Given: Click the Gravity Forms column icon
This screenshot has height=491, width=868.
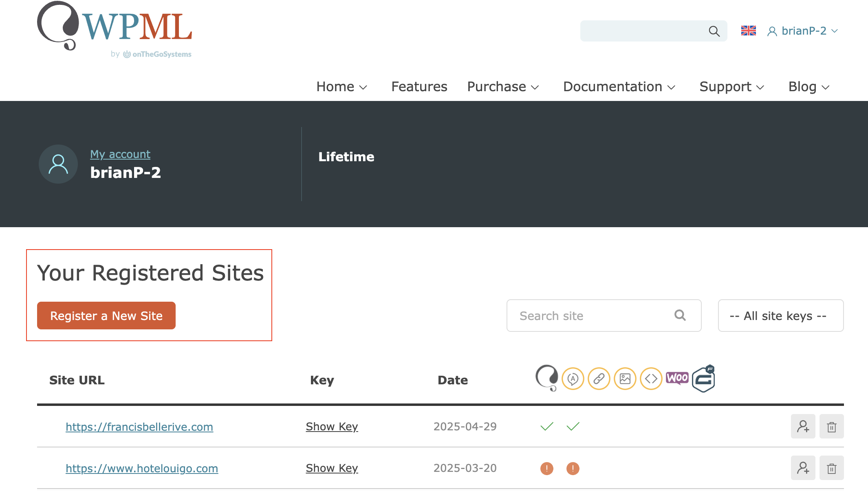Looking at the screenshot, I should (x=704, y=379).
